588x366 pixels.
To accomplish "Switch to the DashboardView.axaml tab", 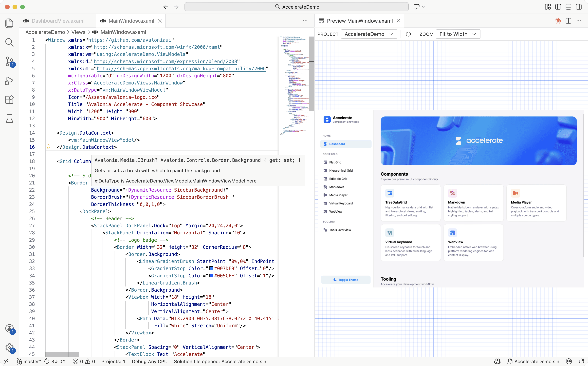I will 58,21.
